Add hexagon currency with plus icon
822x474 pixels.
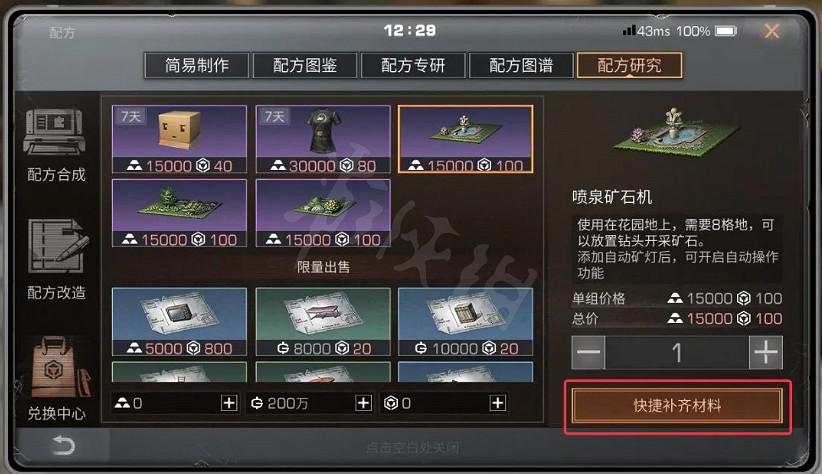click(x=497, y=403)
